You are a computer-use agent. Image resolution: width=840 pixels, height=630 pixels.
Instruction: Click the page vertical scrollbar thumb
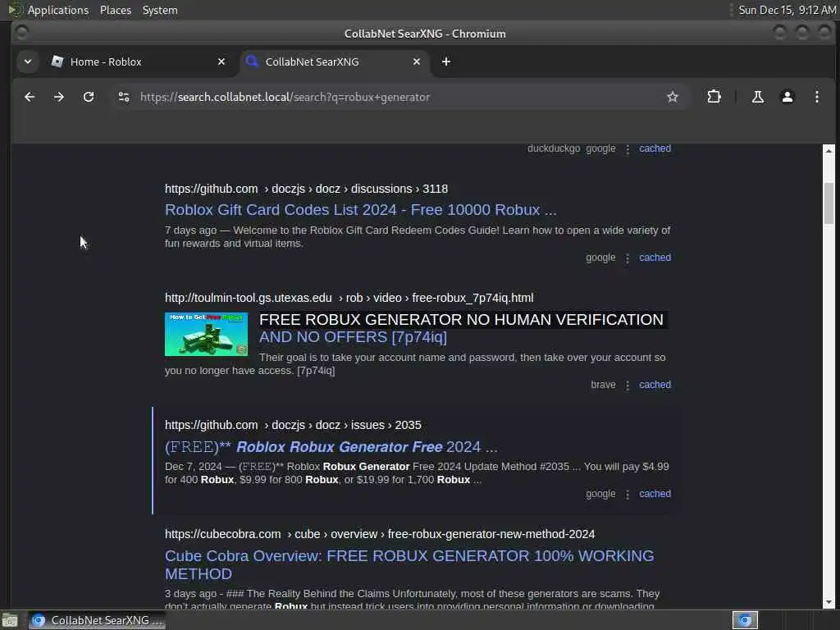(x=829, y=203)
